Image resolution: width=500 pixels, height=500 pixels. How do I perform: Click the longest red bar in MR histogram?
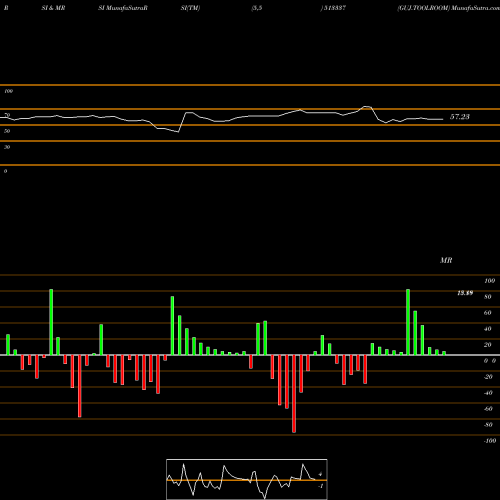294,394
